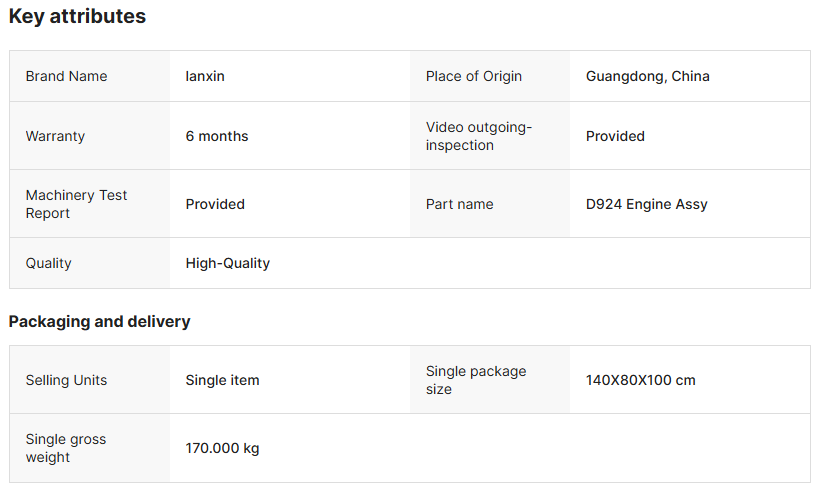Click Provided next to Video outgoing-inspection
The height and width of the screenshot is (489, 822).
pos(615,136)
